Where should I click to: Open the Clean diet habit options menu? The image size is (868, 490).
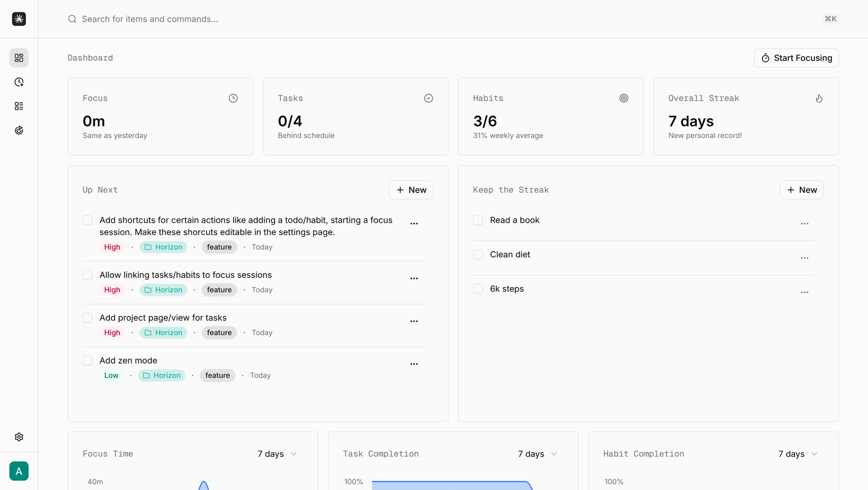805,258
